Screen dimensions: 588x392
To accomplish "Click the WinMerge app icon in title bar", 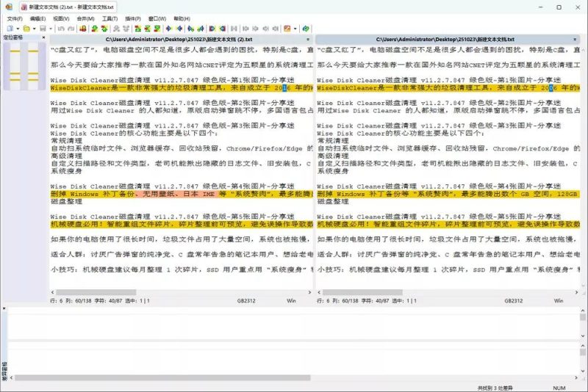I will coord(9,7).
